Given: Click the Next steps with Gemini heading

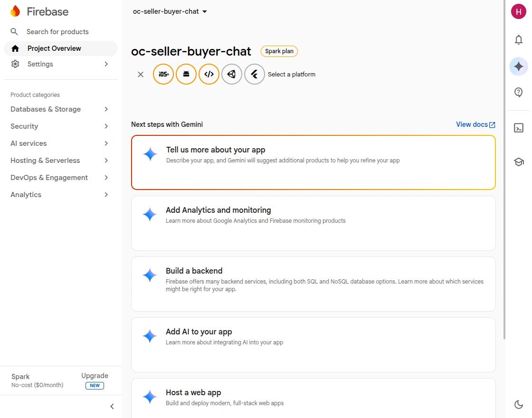Looking at the screenshot, I should 167,124.
